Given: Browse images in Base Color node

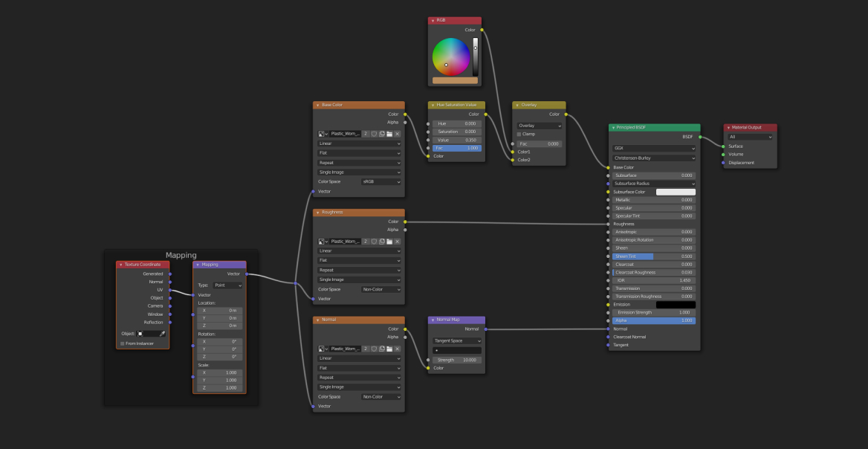Looking at the screenshot, I should [x=323, y=134].
